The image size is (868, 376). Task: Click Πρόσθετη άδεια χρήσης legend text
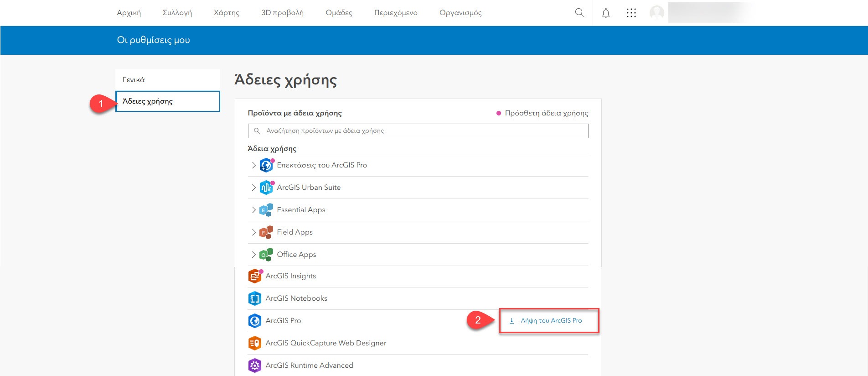tap(547, 113)
